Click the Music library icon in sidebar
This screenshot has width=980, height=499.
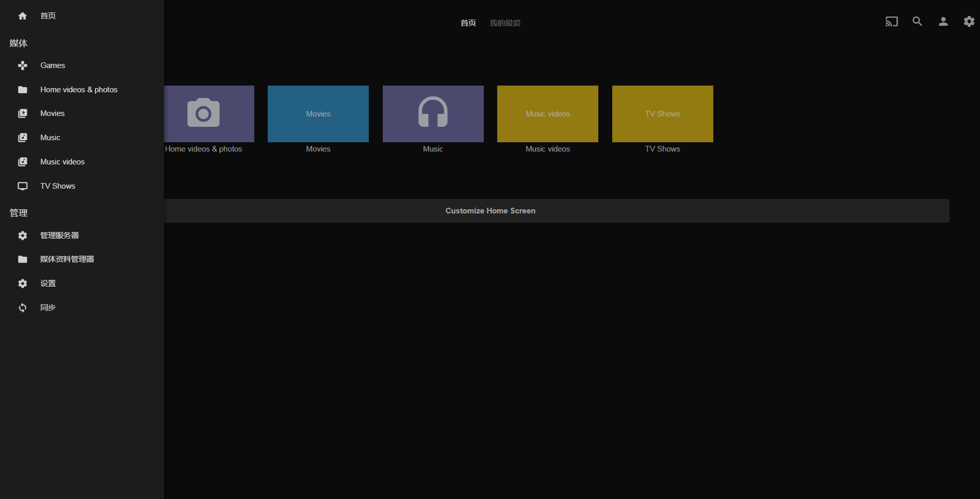pyautogui.click(x=23, y=138)
